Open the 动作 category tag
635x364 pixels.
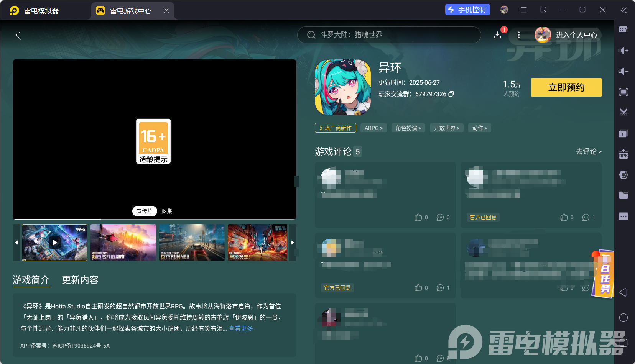480,128
